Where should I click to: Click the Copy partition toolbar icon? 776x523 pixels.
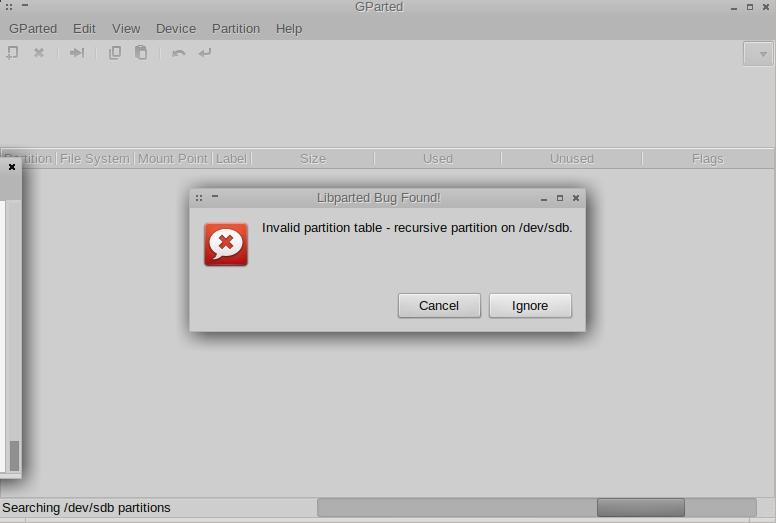(x=115, y=52)
